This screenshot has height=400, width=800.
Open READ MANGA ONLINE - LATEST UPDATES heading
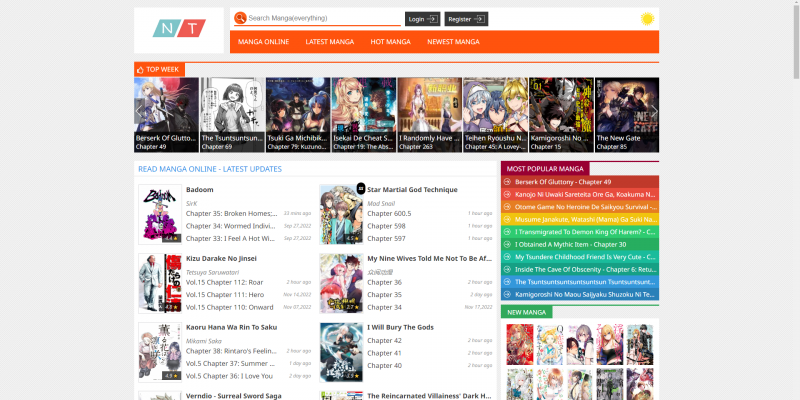point(210,169)
